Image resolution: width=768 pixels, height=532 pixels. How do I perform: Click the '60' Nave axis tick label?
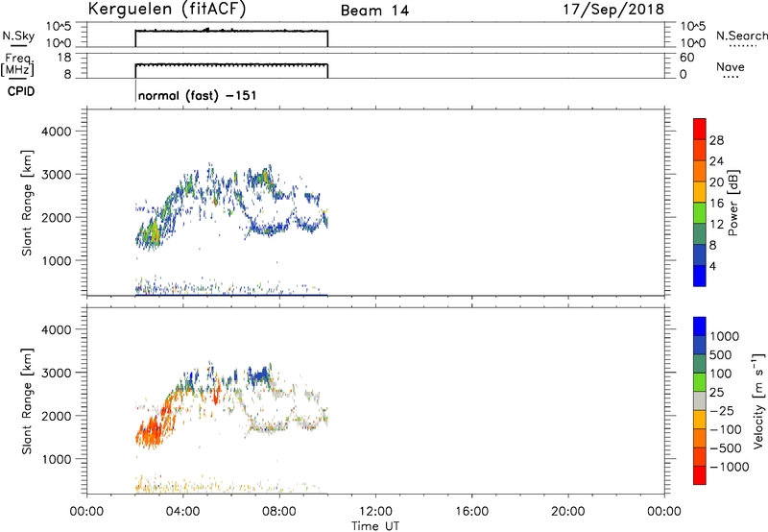686,58
